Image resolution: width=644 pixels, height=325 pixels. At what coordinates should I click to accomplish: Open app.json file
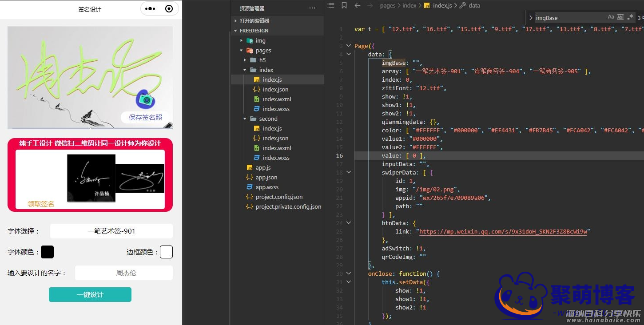(x=277, y=177)
